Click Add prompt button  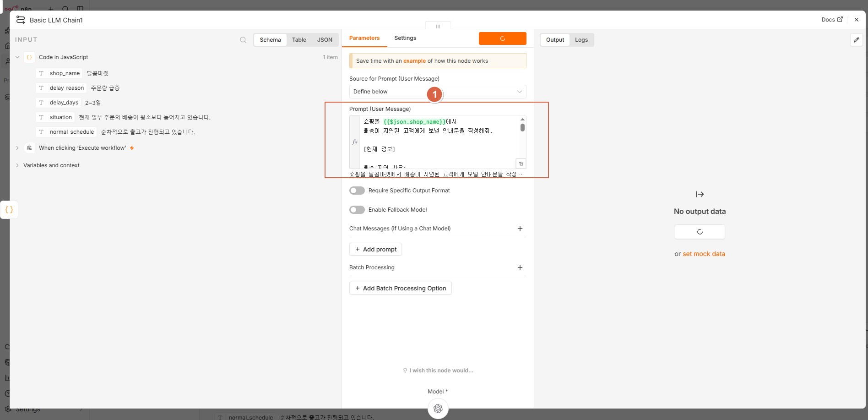coord(375,249)
